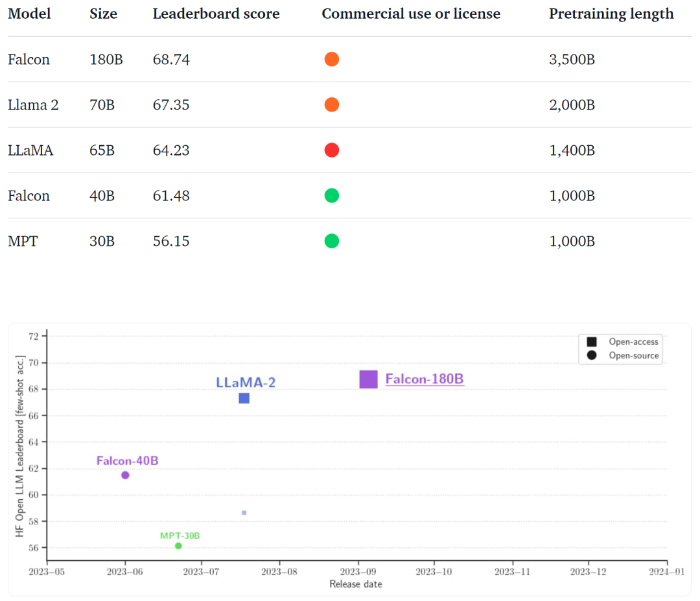Click the Commercial use or license header
700x601 pixels.
click(411, 14)
